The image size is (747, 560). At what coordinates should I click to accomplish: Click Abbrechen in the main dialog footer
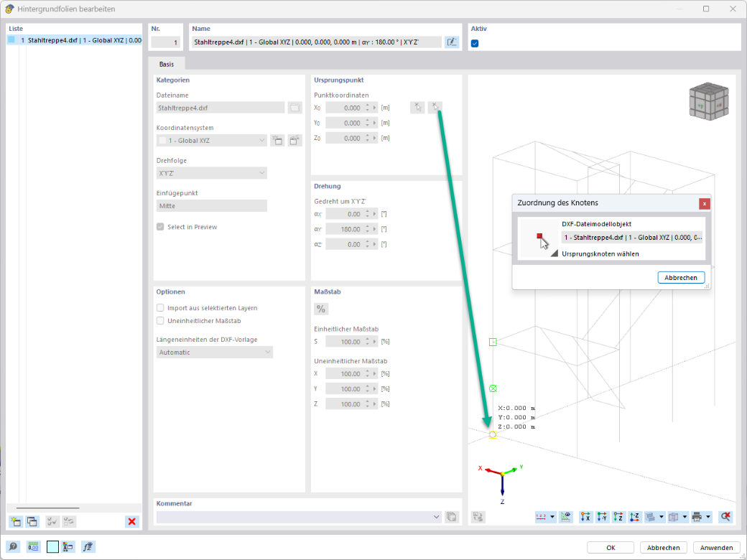point(664,548)
